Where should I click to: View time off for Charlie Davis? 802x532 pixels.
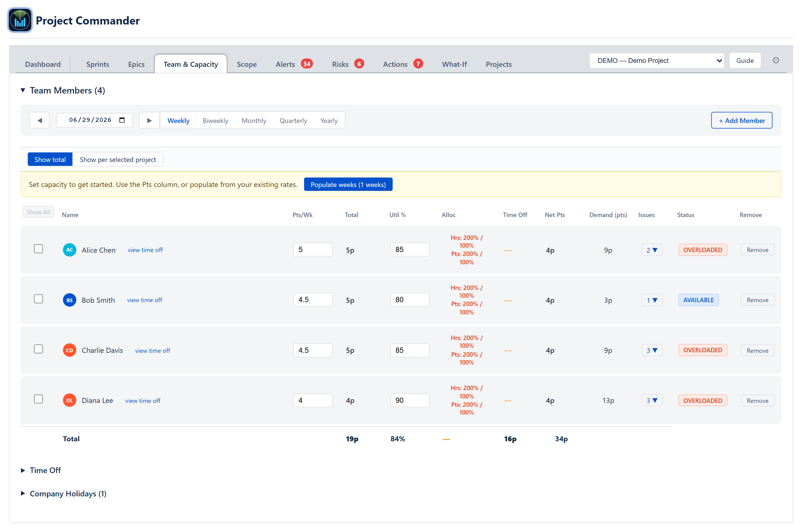point(152,351)
